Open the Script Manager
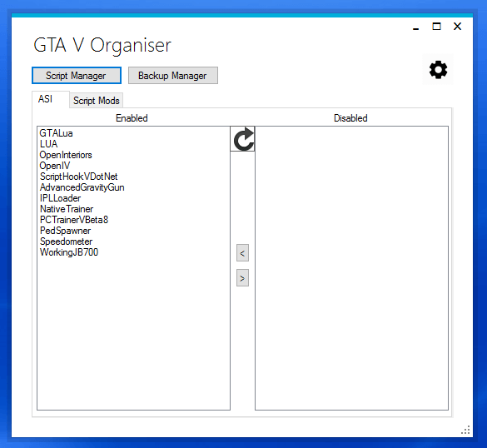The image size is (487, 448). [77, 76]
